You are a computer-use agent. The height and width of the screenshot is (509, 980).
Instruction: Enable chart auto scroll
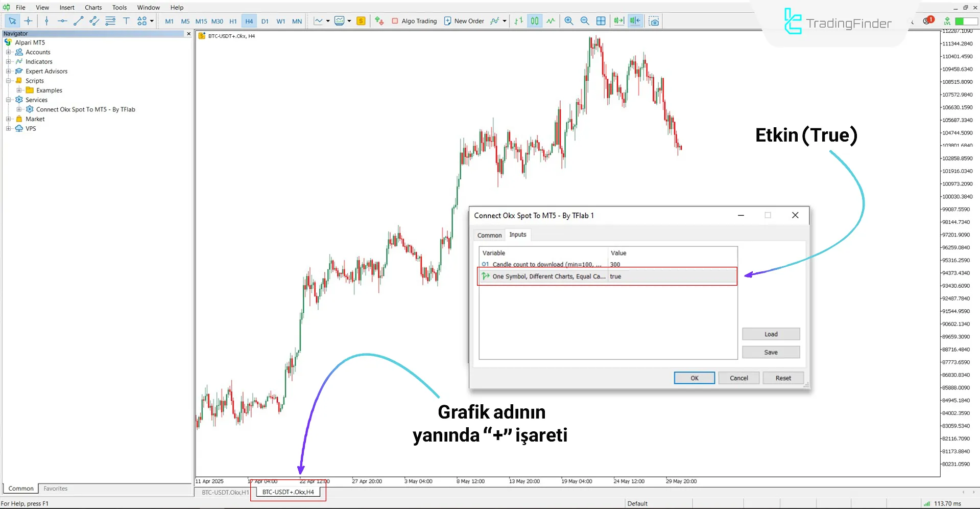[618, 21]
